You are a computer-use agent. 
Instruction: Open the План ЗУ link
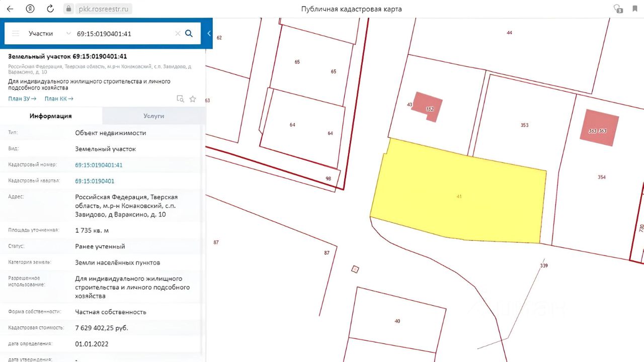pyautogui.click(x=22, y=99)
